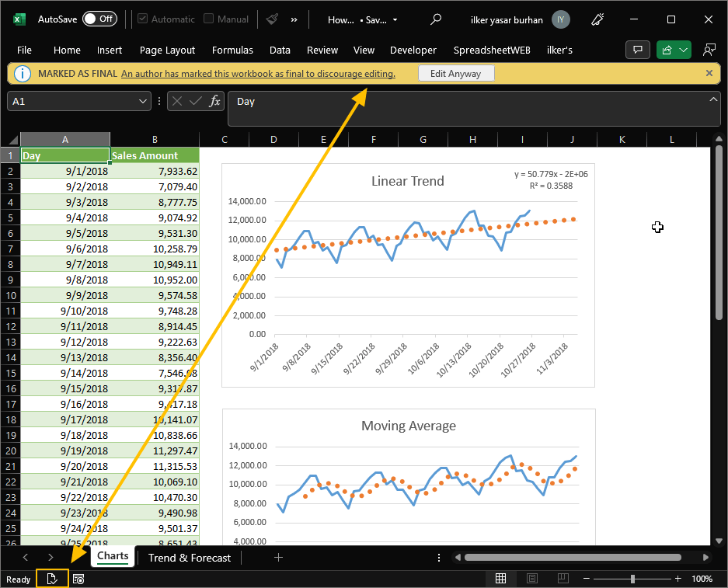This screenshot has width=728, height=588.
Task: Open the ilker's custom tab
Action: tap(559, 50)
